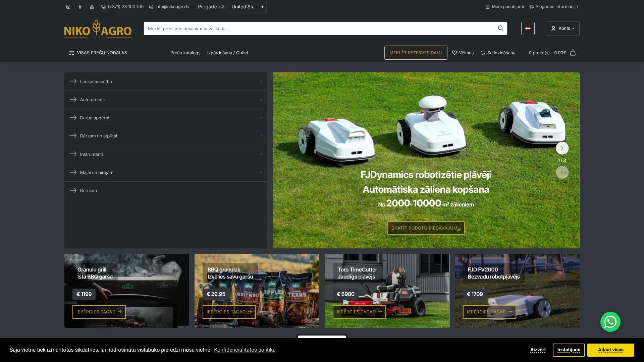Image resolution: width=644 pixels, height=362 pixels.
Task: Open the language flag selector
Action: coord(528,28)
